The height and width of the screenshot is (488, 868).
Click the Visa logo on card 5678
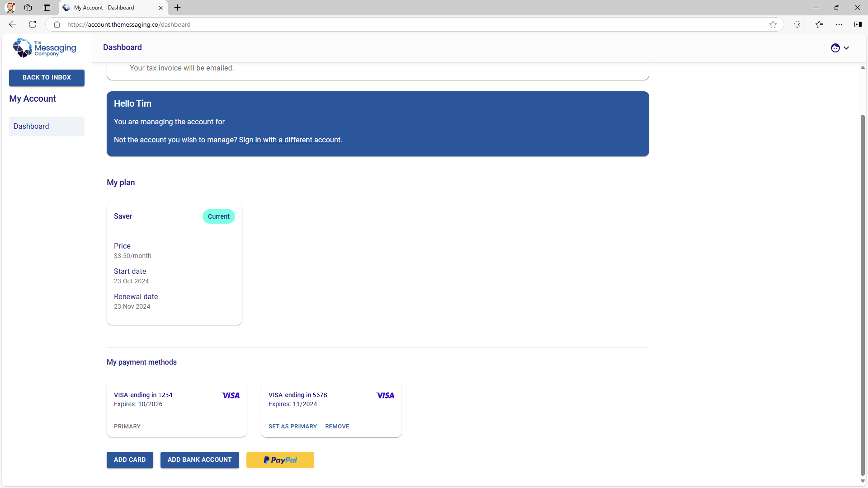pos(385,395)
